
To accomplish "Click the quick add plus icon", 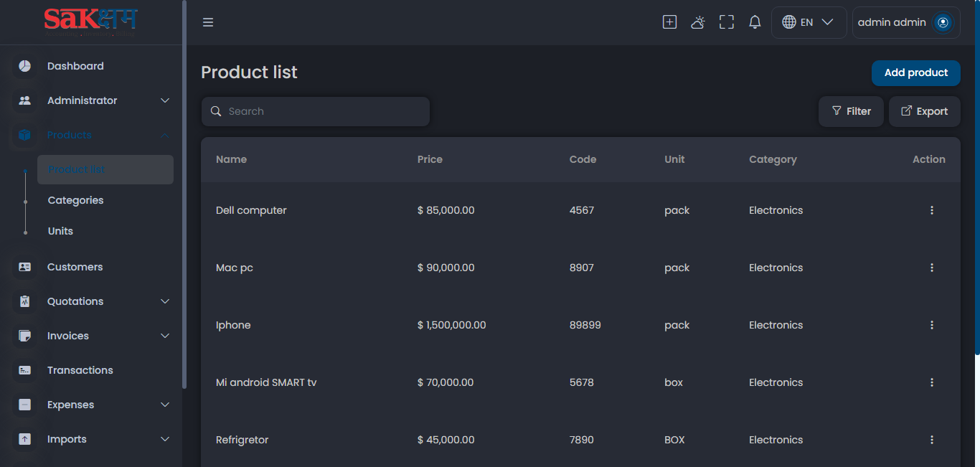I will click(x=669, y=22).
